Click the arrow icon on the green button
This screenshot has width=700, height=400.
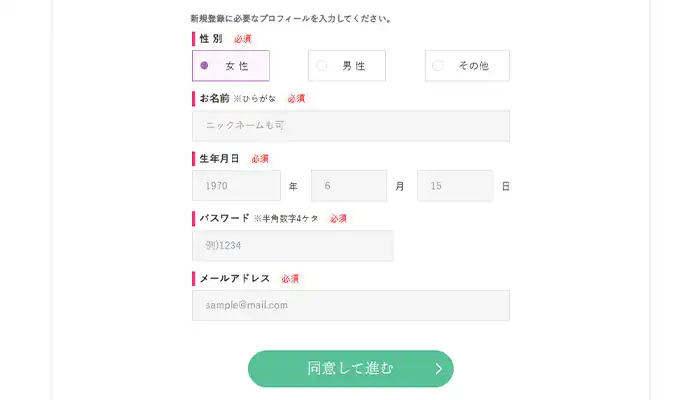(x=438, y=369)
